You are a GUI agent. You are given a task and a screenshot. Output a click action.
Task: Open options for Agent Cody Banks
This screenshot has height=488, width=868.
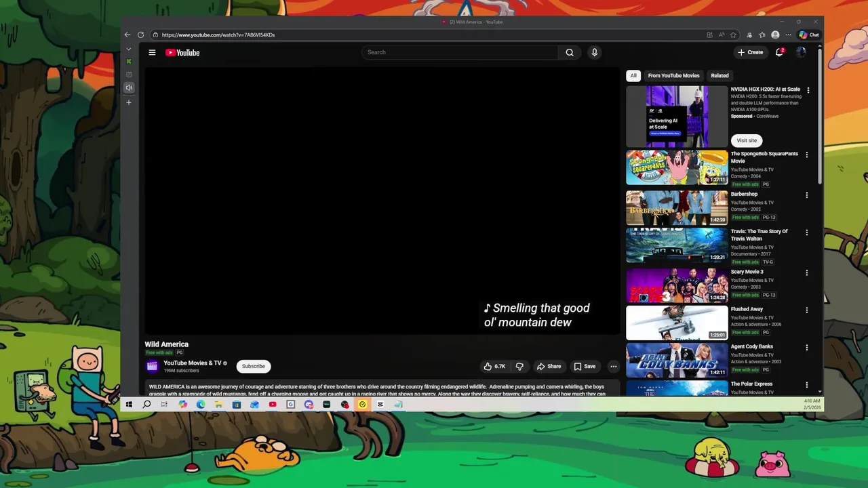tap(807, 347)
